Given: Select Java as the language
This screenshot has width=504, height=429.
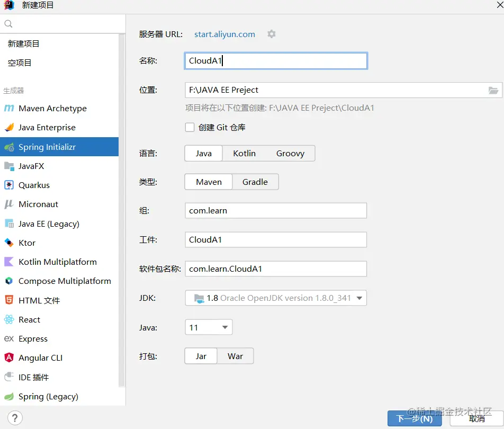Looking at the screenshot, I should coord(203,154).
